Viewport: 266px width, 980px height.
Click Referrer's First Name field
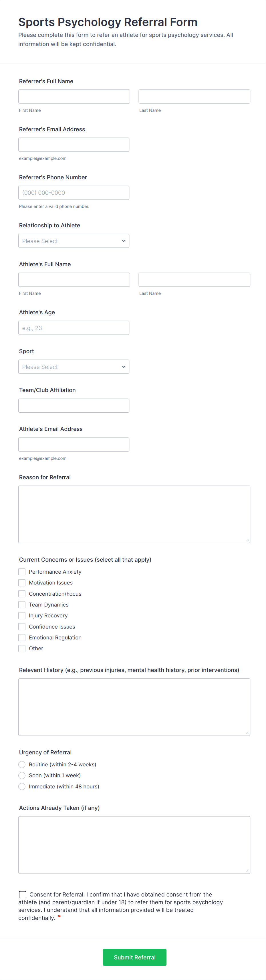click(x=74, y=97)
